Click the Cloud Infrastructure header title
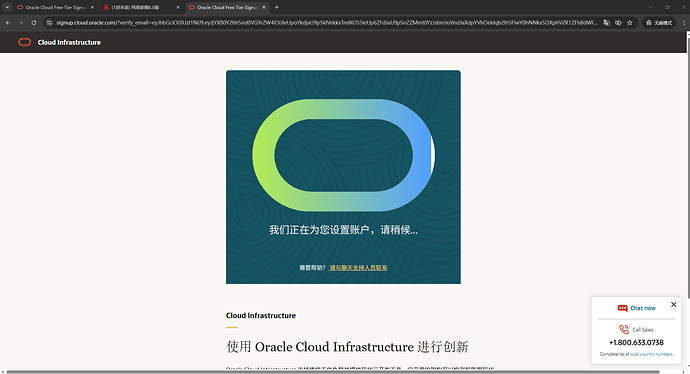Screen dimensions: 690x374 (x=69, y=42)
